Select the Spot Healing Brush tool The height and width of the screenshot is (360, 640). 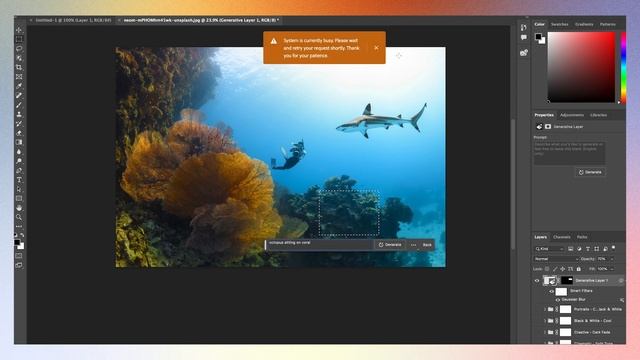[19, 96]
